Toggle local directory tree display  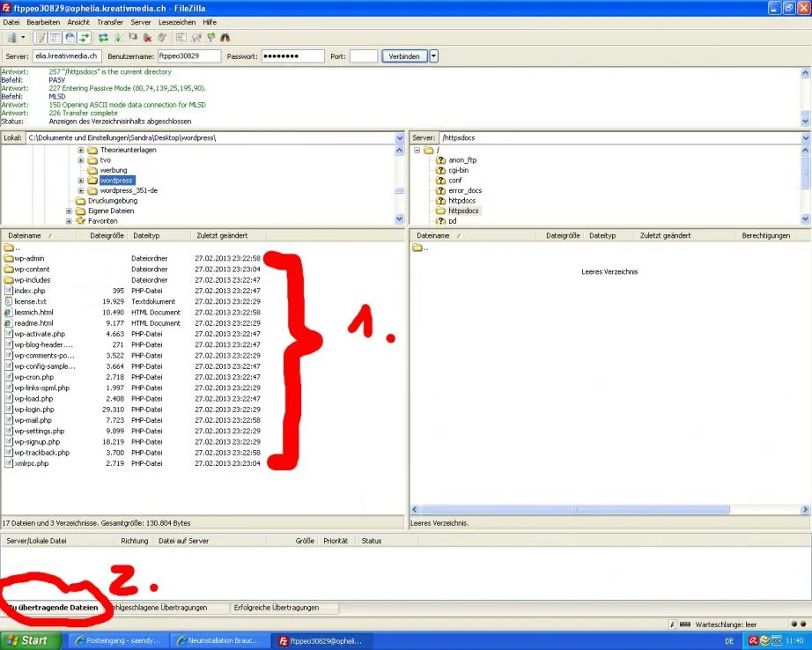click(x=55, y=37)
